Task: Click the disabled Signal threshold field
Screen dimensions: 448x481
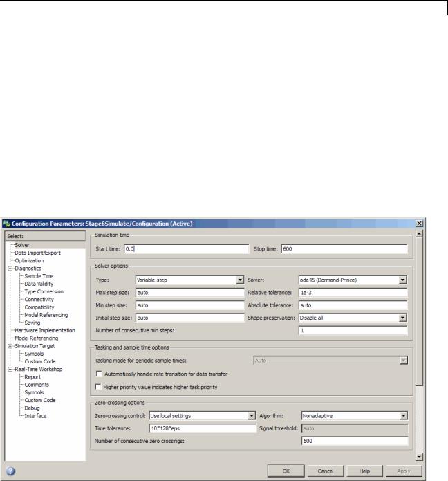Action: [355, 428]
